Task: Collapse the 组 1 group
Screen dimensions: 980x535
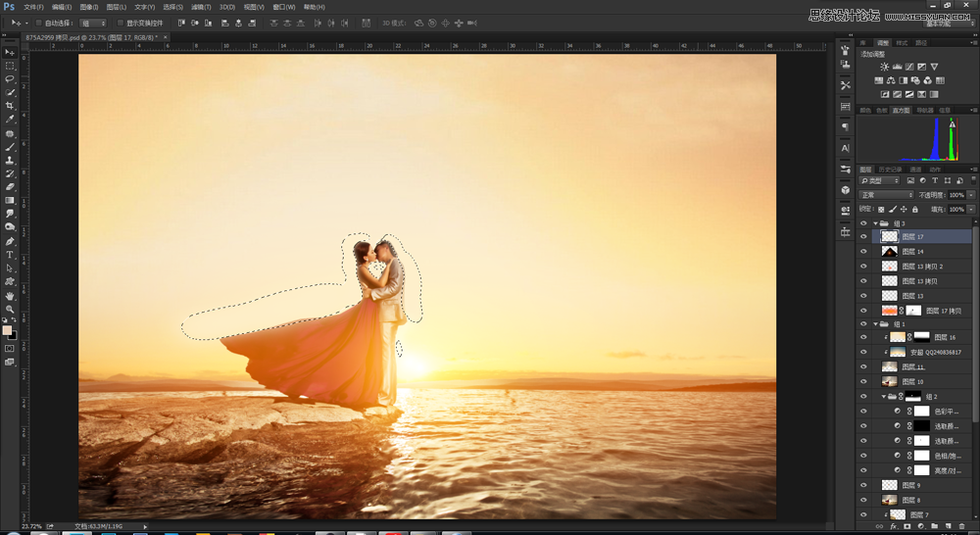Action: pos(875,324)
